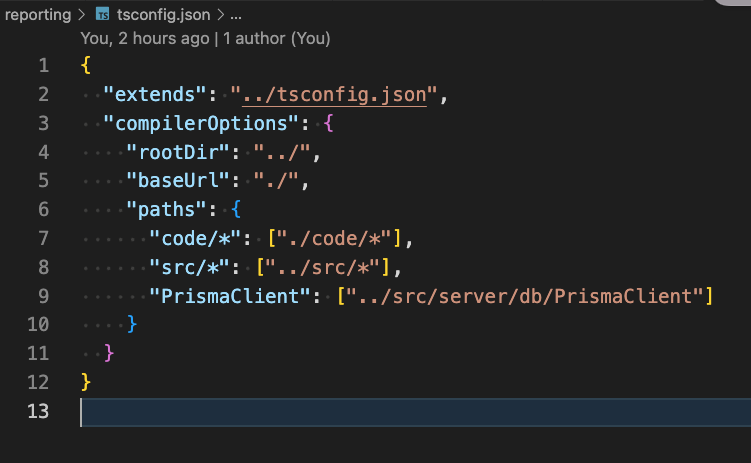Click the "PrismaClient" key

[230, 296]
